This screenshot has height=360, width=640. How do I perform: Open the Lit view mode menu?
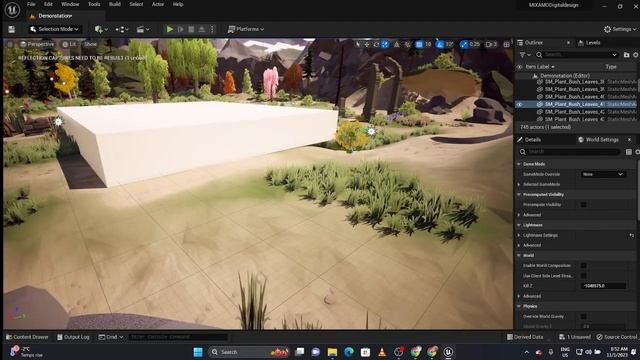click(x=69, y=44)
